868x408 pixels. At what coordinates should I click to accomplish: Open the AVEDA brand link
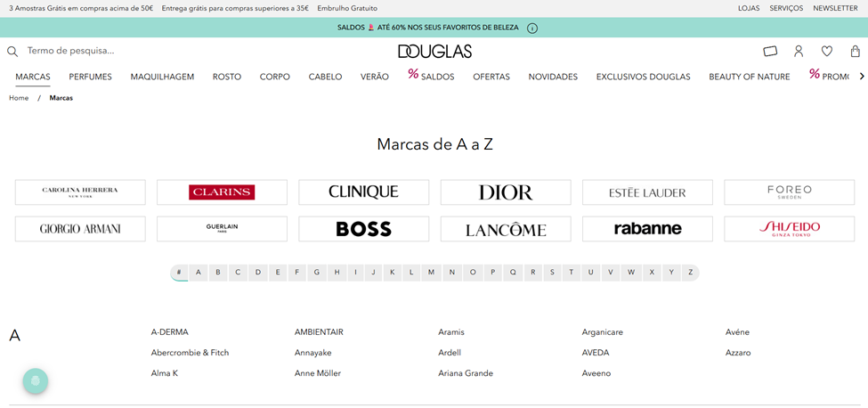click(x=596, y=353)
